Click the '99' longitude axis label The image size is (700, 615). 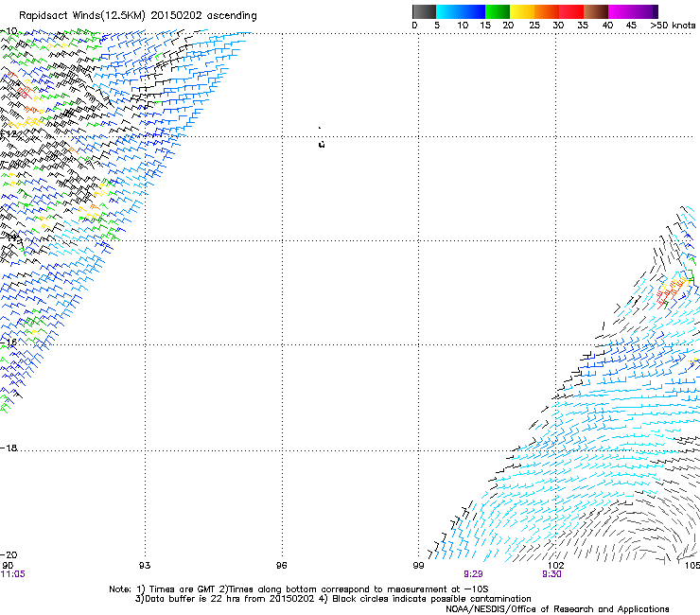[418, 566]
